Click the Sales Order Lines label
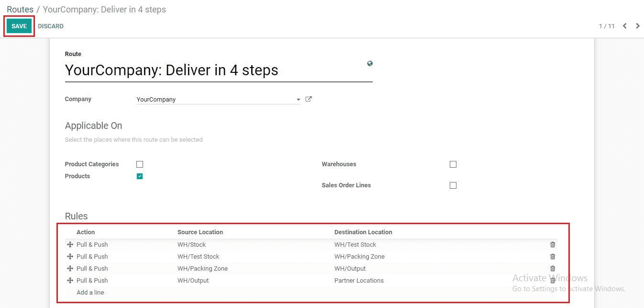The height and width of the screenshot is (308, 644). coord(346,185)
